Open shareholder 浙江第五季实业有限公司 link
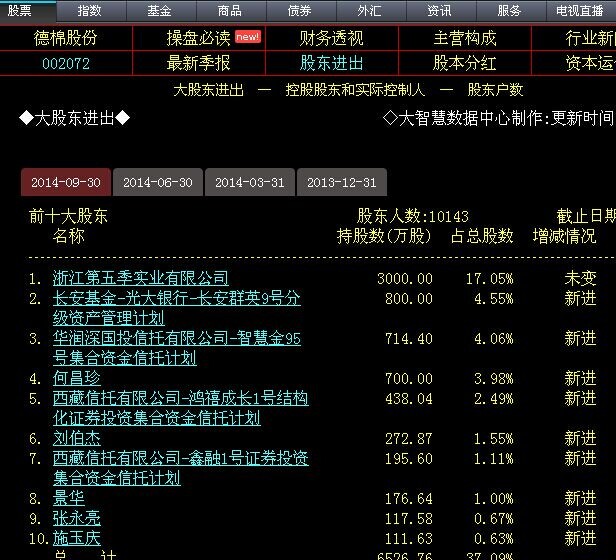The width and height of the screenshot is (616, 560). 140,278
